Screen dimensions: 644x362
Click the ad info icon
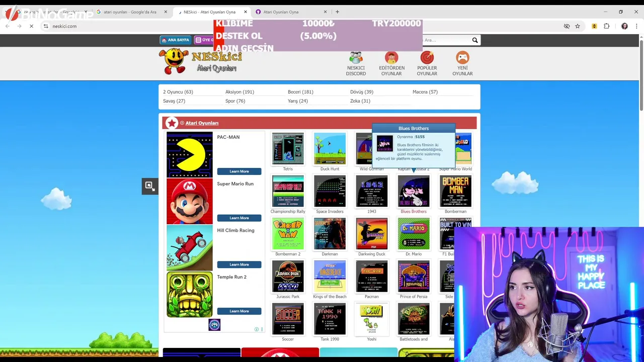(x=256, y=329)
